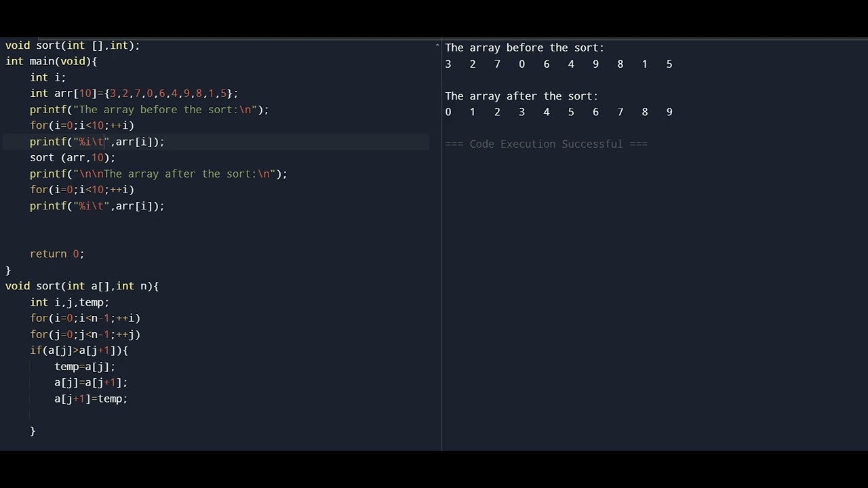Click the definition line "void sort(int a[],int n){"
Viewport: 868px width, 488px height.
[x=82, y=286]
